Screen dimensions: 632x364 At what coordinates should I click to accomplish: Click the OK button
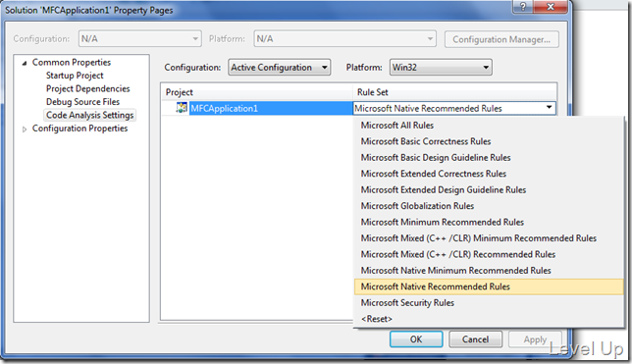click(416, 339)
